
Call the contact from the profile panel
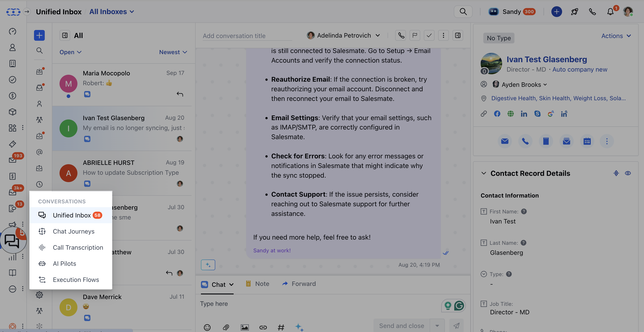point(525,141)
